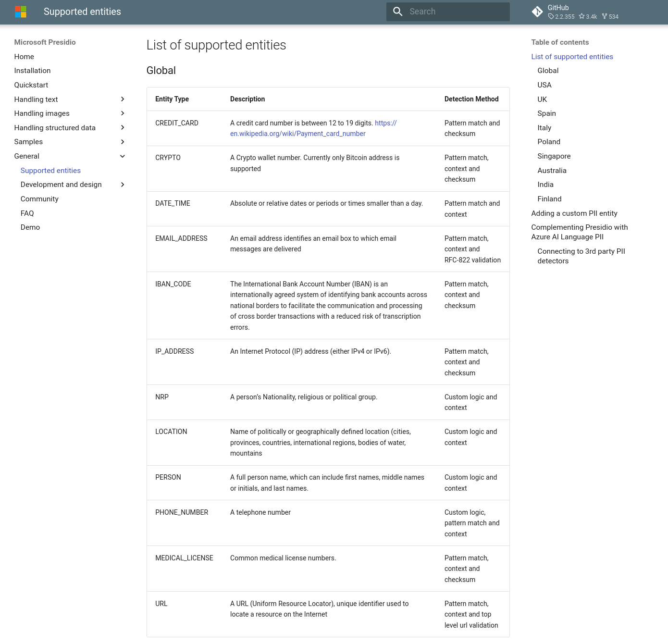Image resolution: width=668 pixels, height=644 pixels.
Task: Expand Development and design chevron
Action: pyautogui.click(x=123, y=185)
